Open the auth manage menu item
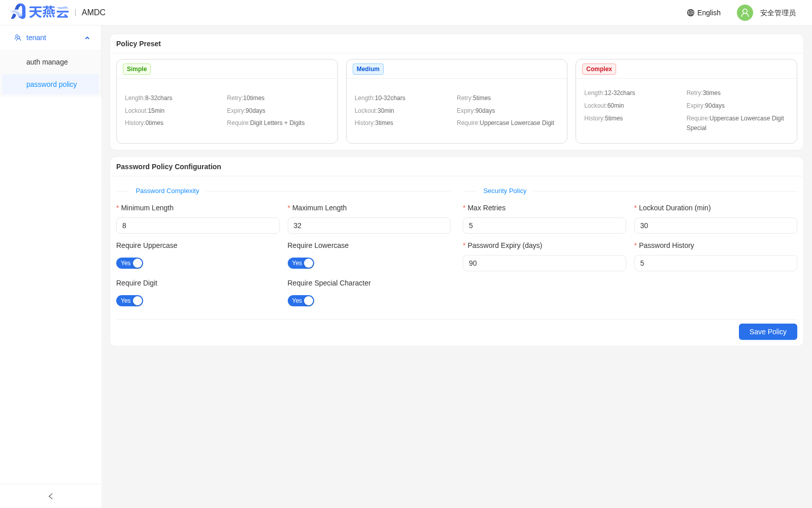The height and width of the screenshot is (508, 812). pyautogui.click(x=51, y=62)
